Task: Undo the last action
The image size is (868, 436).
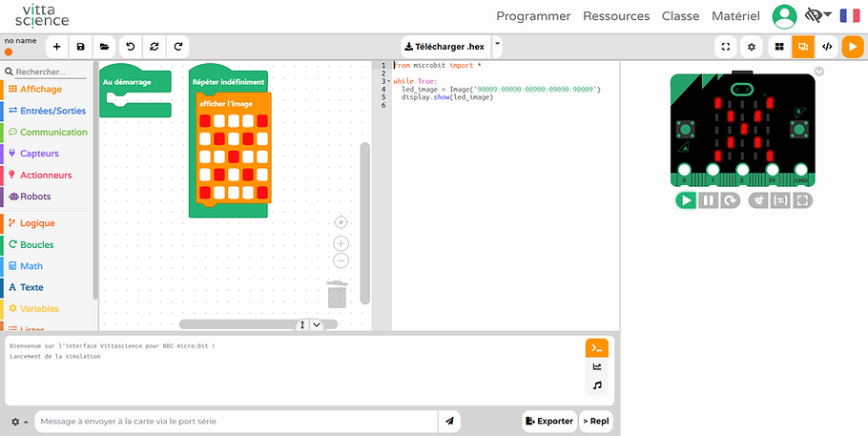Action: [x=131, y=47]
